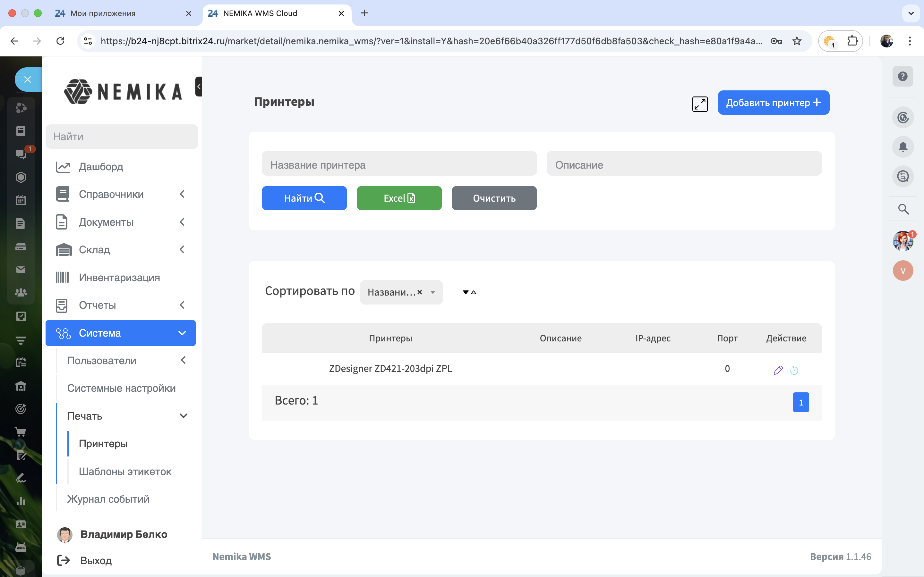Click the Название принтера input field

(399, 165)
